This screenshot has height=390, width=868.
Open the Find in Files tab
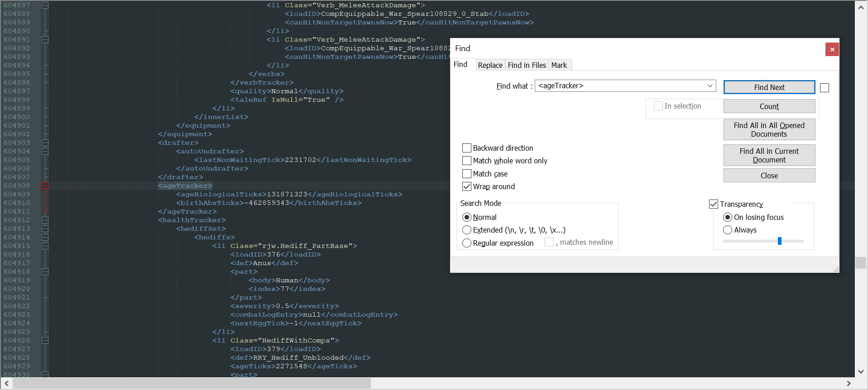point(527,65)
